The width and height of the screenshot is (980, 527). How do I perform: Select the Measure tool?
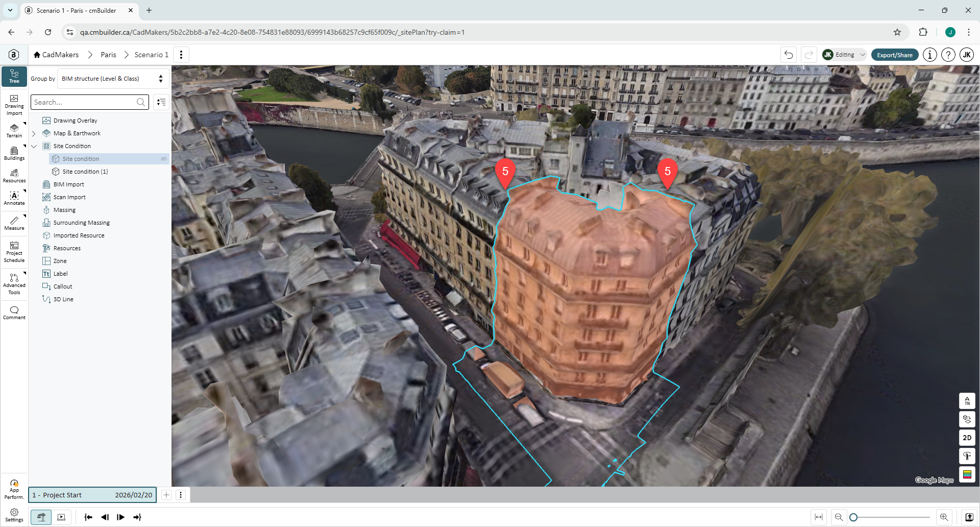tap(14, 223)
